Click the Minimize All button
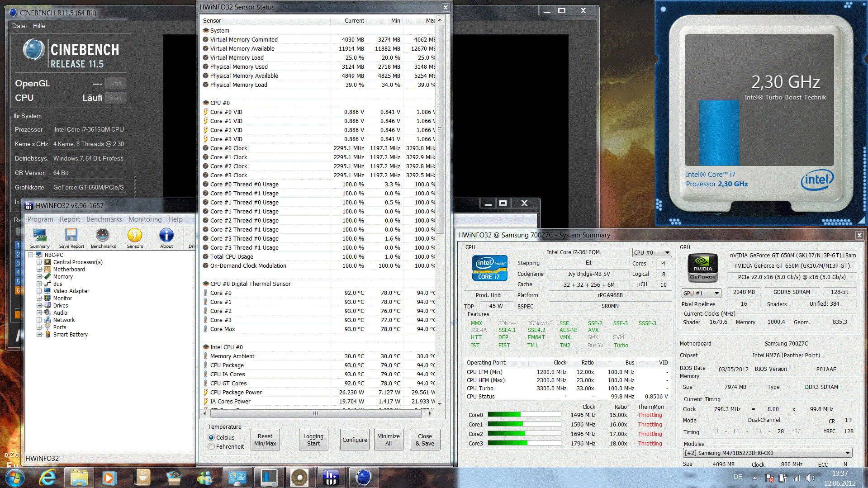This screenshot has width=868, height=488. click(x=389, y=440)
